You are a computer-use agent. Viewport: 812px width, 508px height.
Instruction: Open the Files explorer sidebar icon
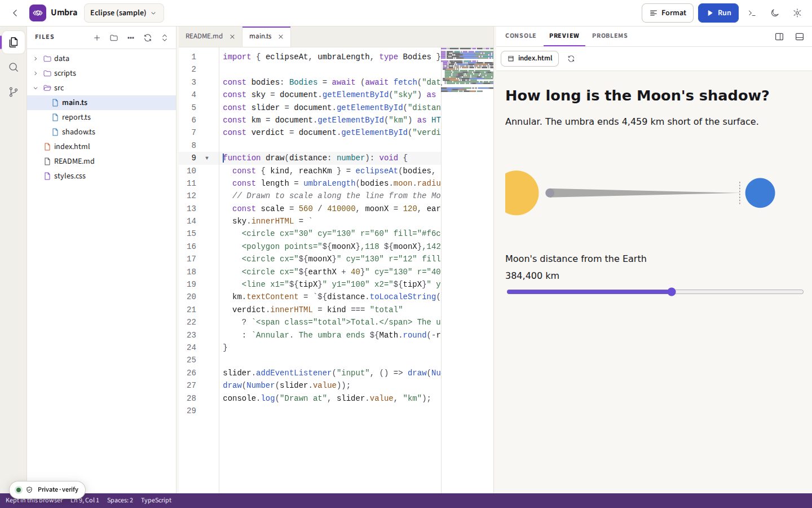pyautogui.click(x=14, y=42)
